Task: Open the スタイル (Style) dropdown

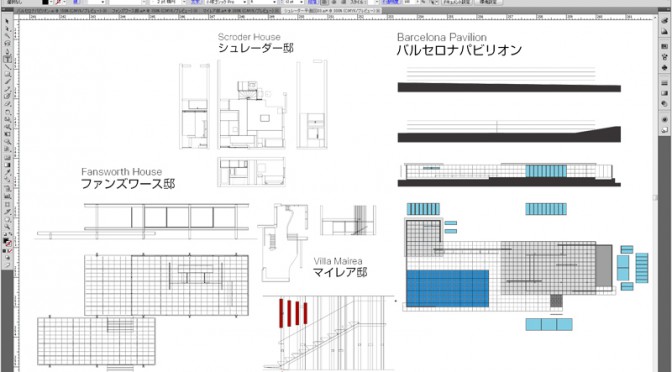Action: pos(378,2)
